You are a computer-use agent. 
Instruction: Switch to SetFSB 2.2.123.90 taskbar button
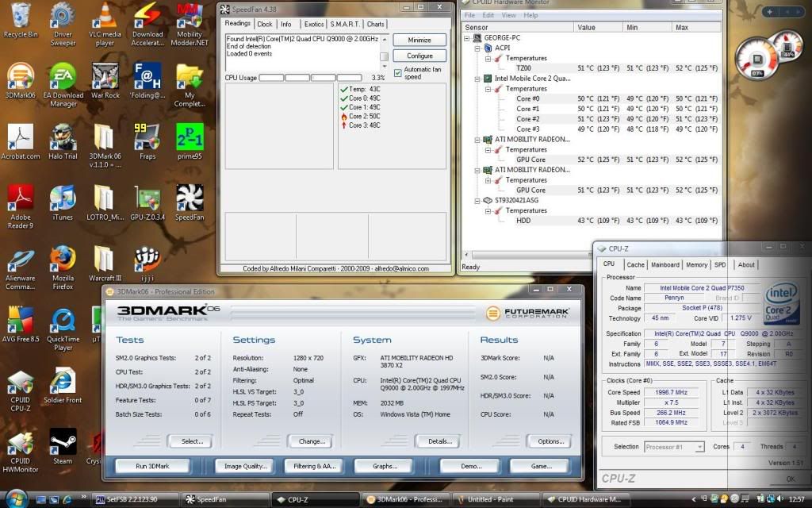136,500
